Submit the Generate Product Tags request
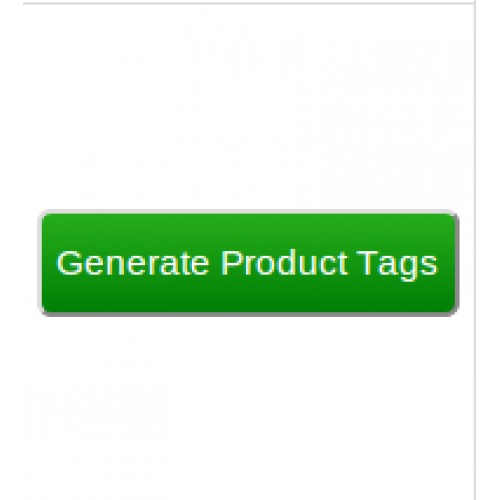The width and height of the screenshot is (500, 500). (x=248, y=263)
